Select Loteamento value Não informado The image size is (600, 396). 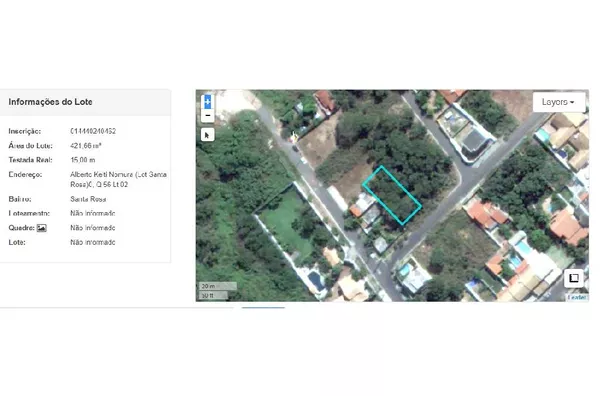(93, 213)
